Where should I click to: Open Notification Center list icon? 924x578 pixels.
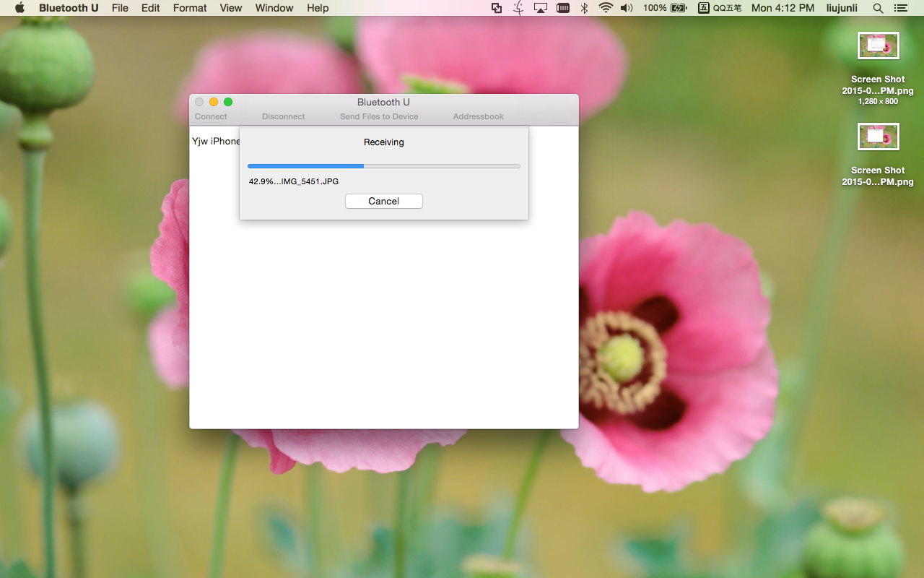coord(900,8)
